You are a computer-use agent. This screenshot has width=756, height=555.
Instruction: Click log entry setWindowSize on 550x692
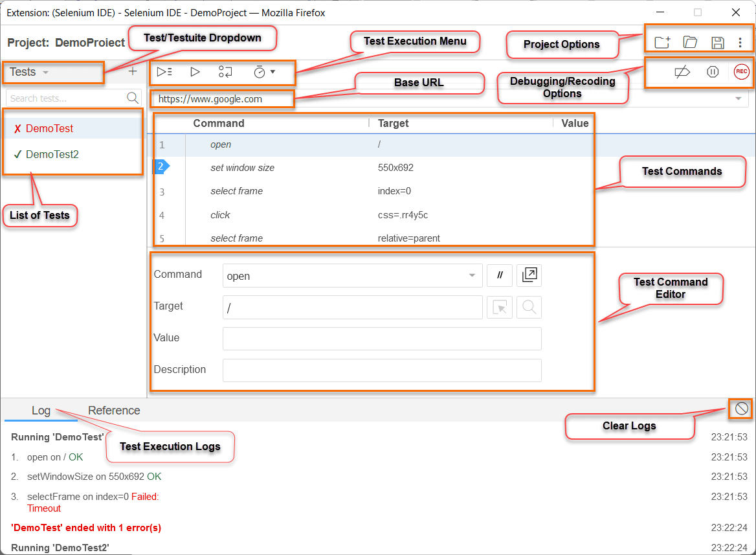(x=94, y=477)
